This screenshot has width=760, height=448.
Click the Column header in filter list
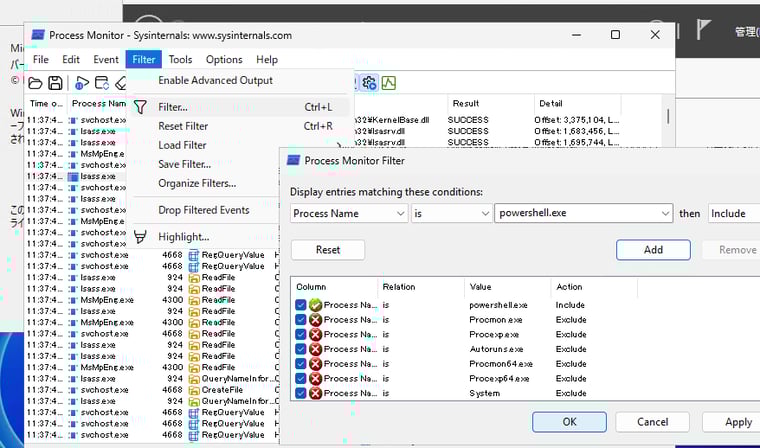(334, 287)
